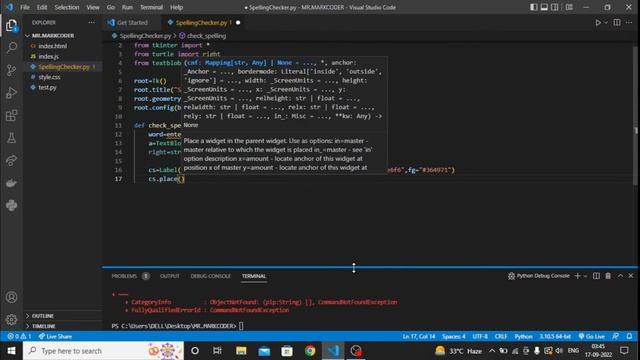This screenshot has height=360, width=640.
Task: Select SpellingChecker.py in Explorer
Action: 63,67
